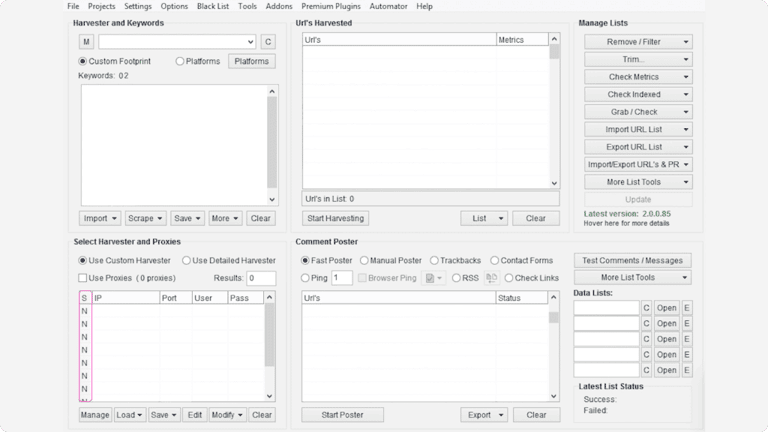Open the Help menu
This screenshot has height=432, width=768.
424,6
